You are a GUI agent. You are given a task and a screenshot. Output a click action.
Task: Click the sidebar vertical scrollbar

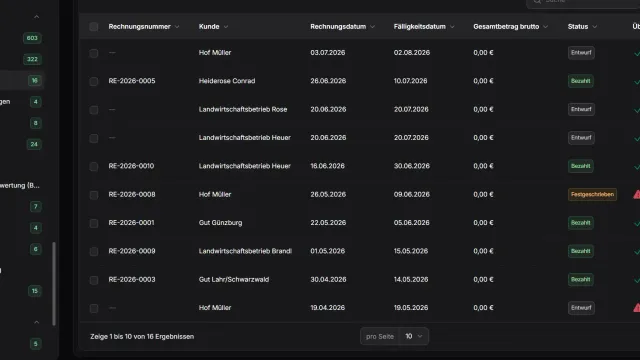coord(53,284)
